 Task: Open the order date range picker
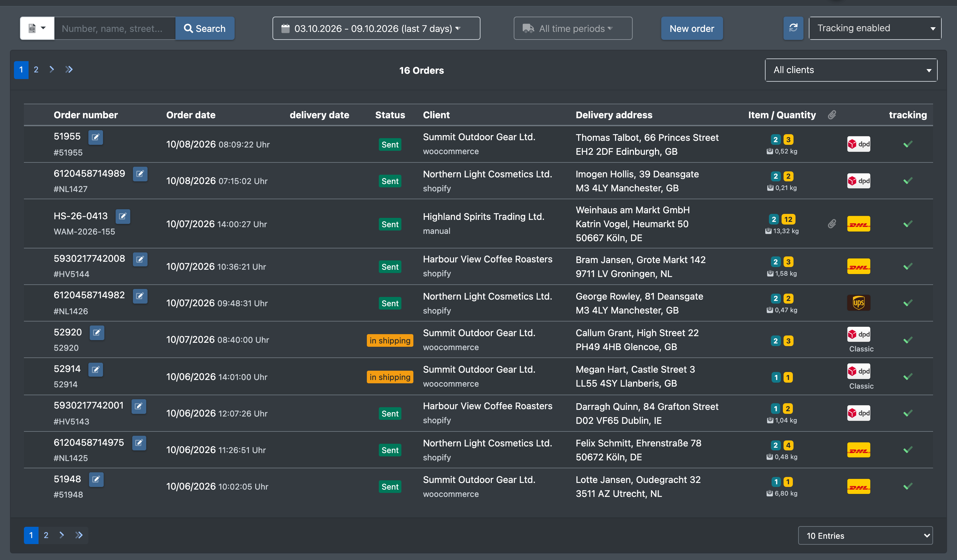376,28
